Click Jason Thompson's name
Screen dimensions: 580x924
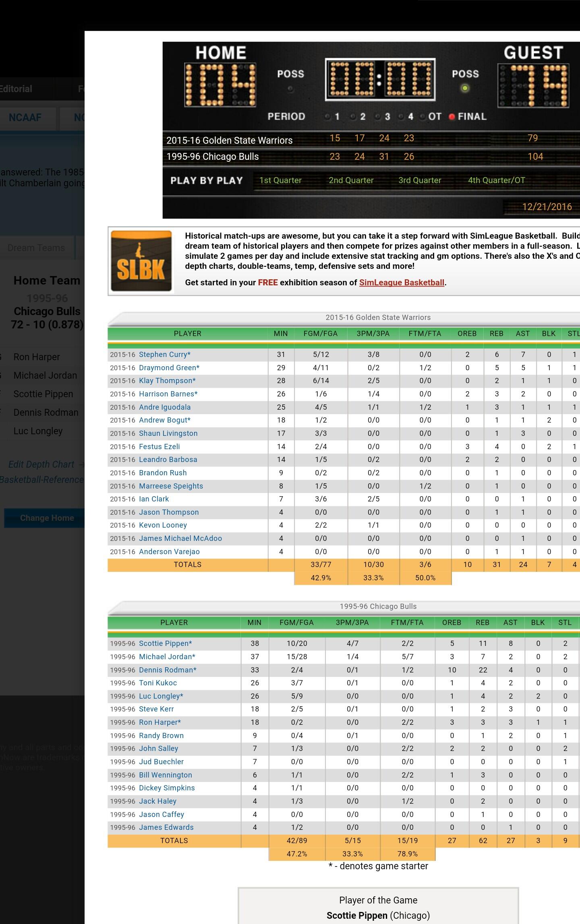(169, 512)
